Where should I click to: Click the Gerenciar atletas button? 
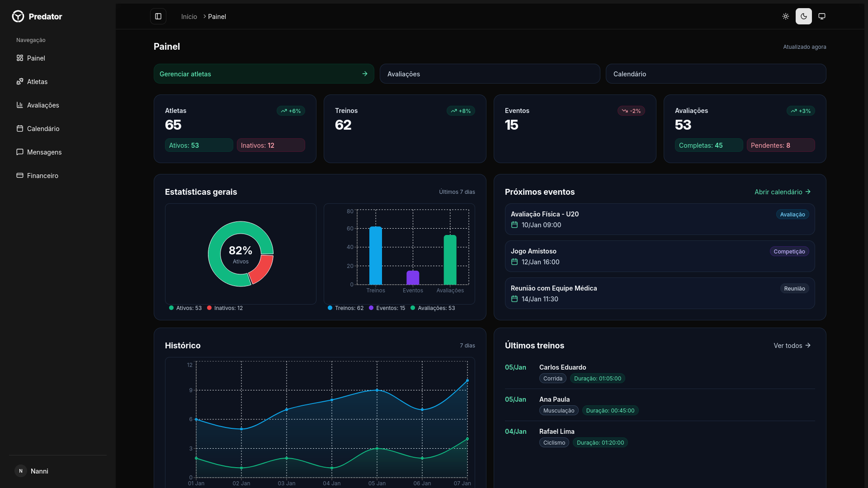264,74
